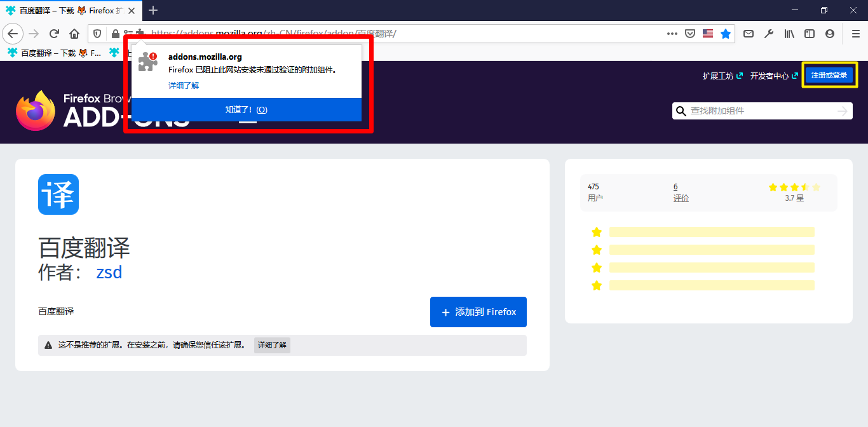Open the wrench developer tools icon
The width and height of the screenshot is (868, 427).
[x=769, y=34]
